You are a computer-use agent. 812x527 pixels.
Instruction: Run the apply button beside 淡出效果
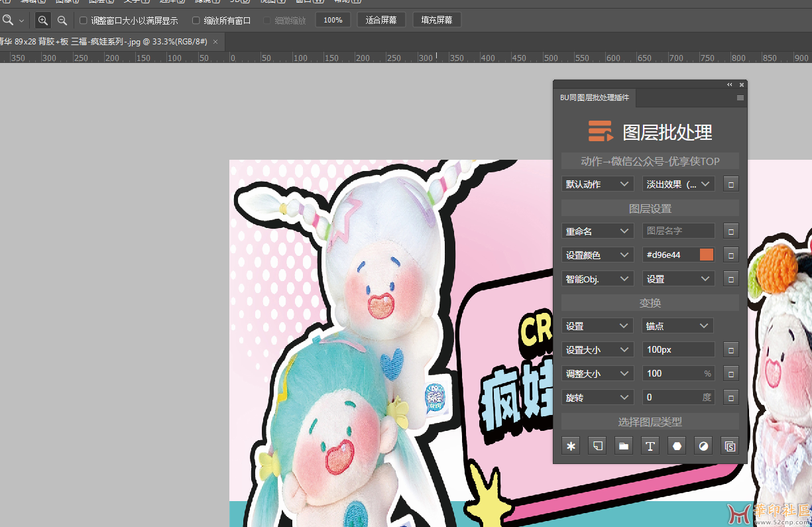click(730, 184)
